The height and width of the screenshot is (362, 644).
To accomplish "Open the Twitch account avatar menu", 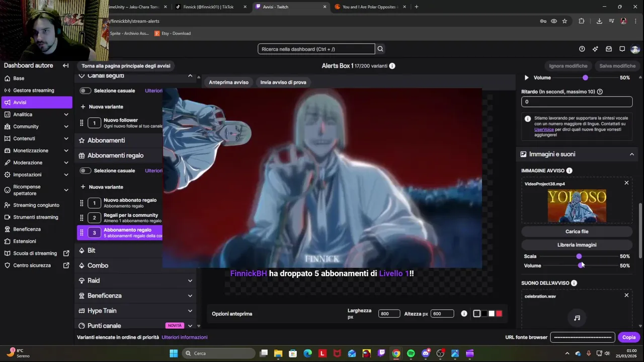I will coord(635,49).
